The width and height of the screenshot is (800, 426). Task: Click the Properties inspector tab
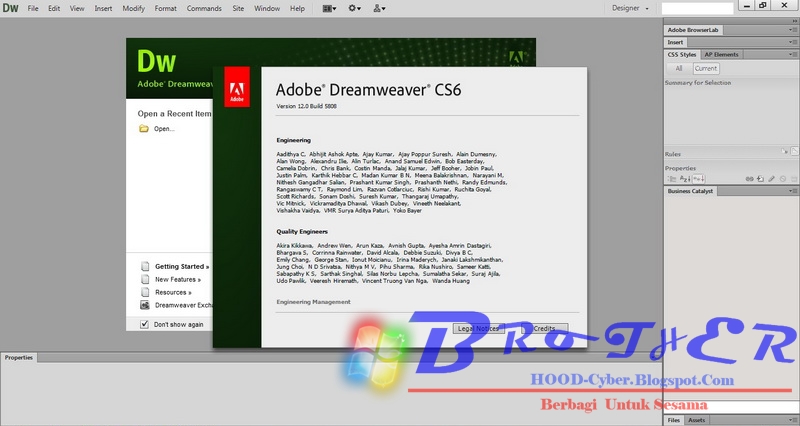(19, 358)
